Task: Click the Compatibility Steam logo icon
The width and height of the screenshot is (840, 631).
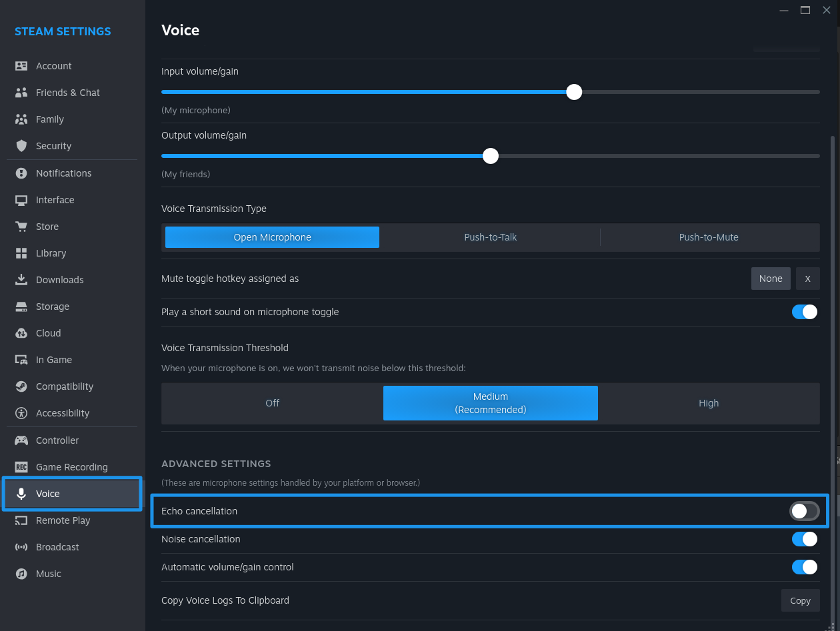Action: click(x=21, y=386)
